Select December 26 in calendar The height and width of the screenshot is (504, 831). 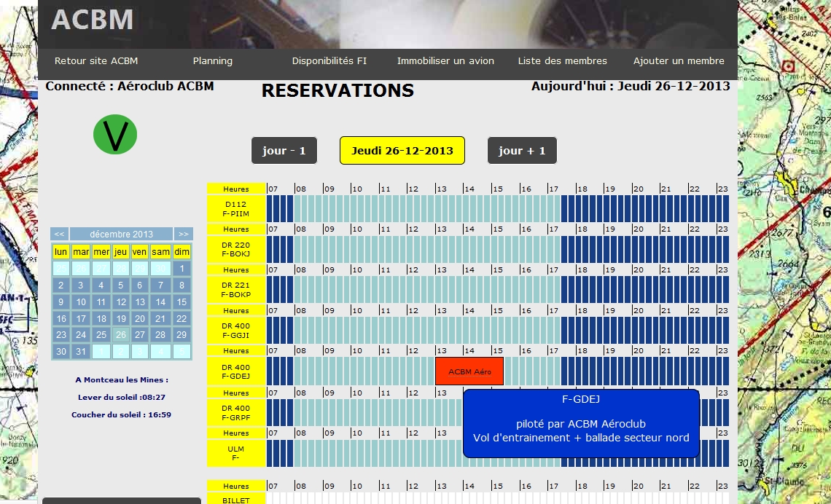tap(121, 335)
